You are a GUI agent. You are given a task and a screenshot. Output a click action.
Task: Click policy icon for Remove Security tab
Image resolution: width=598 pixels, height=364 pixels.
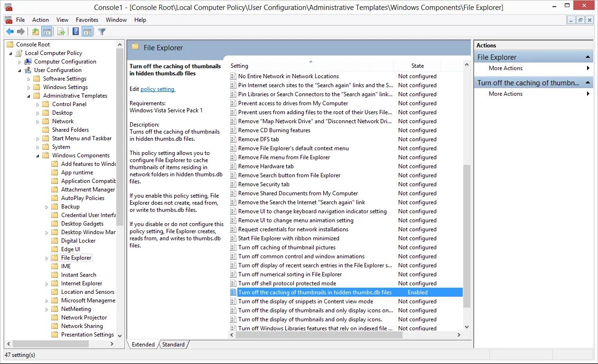pyautogui.click(x=233, y=184)
